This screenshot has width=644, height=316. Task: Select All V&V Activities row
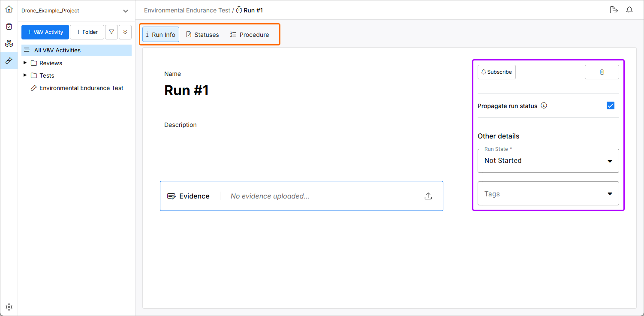point(76,50)
